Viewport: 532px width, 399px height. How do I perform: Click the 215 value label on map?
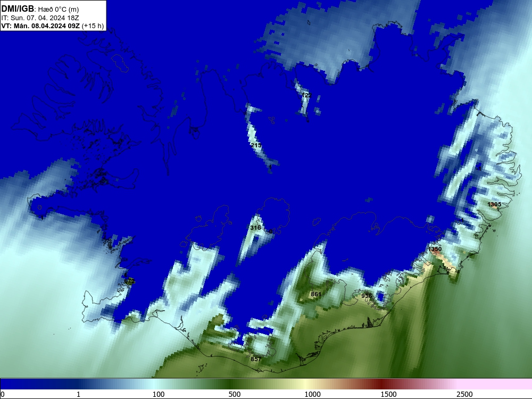[x=256, y=145]
